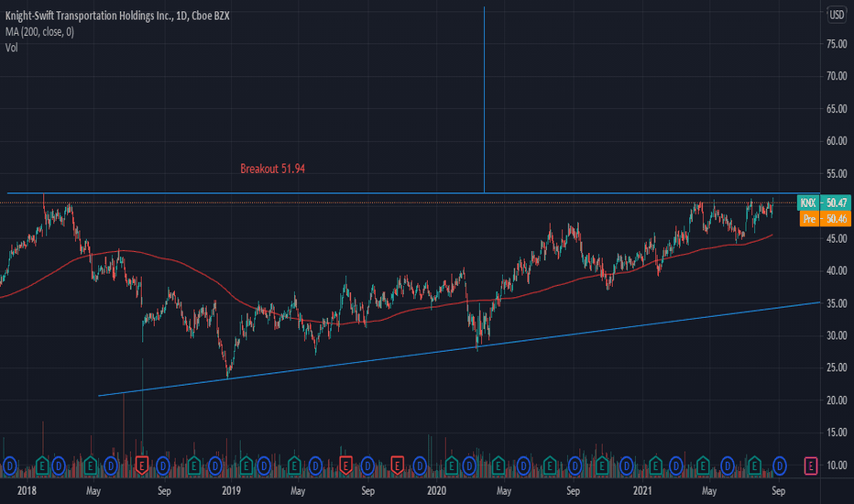Viewport: 854px width, 504px height.
Task: Open the dividend D marker above Sep 2021
Action: point(780,466)
